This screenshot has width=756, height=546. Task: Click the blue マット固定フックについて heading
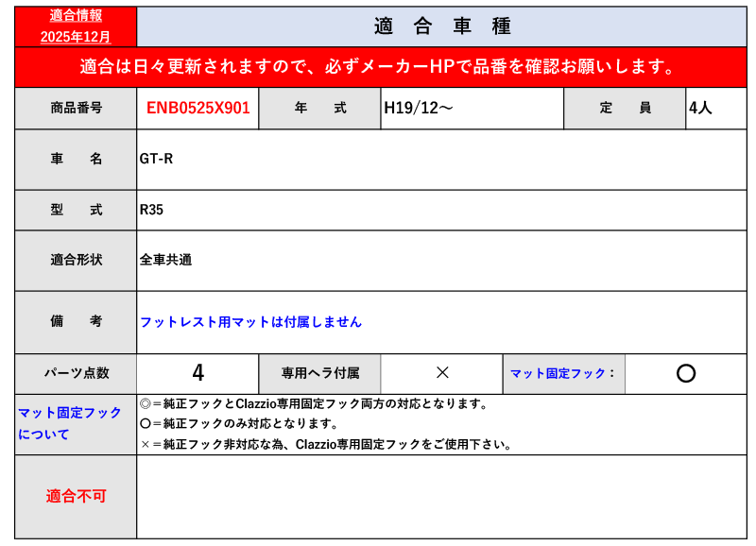[x=71, y=424]
